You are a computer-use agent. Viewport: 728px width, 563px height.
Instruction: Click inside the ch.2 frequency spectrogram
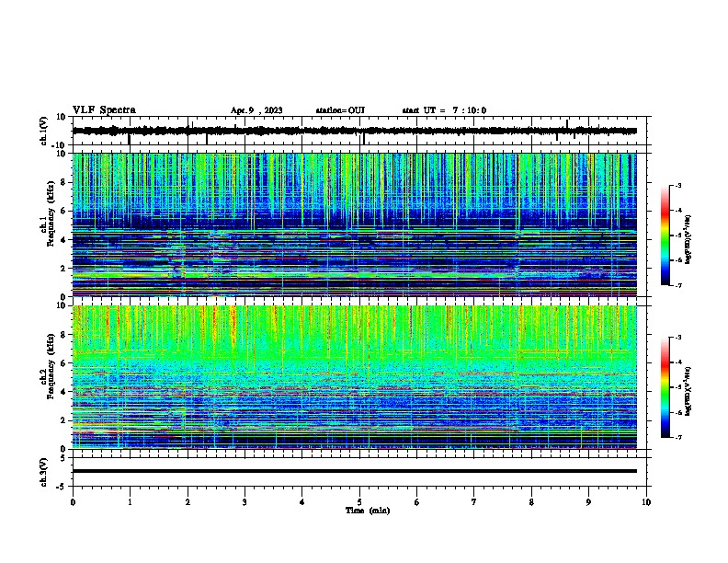point(355,377)
